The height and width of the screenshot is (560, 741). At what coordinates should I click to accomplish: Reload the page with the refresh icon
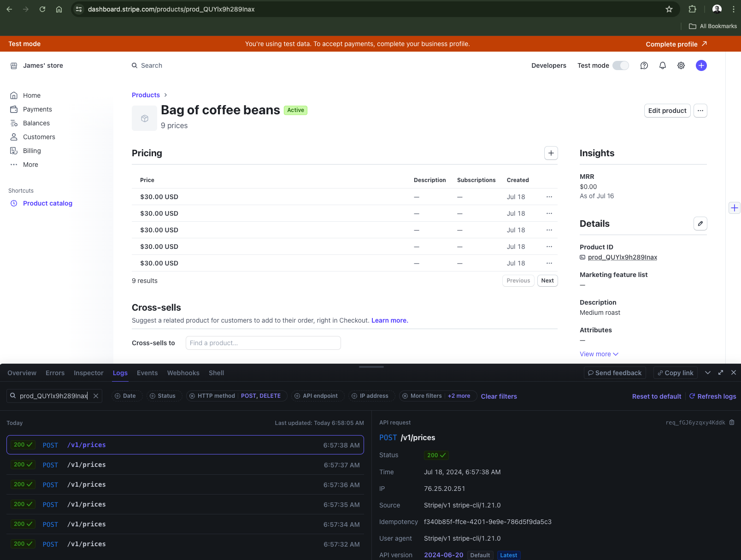42,9
